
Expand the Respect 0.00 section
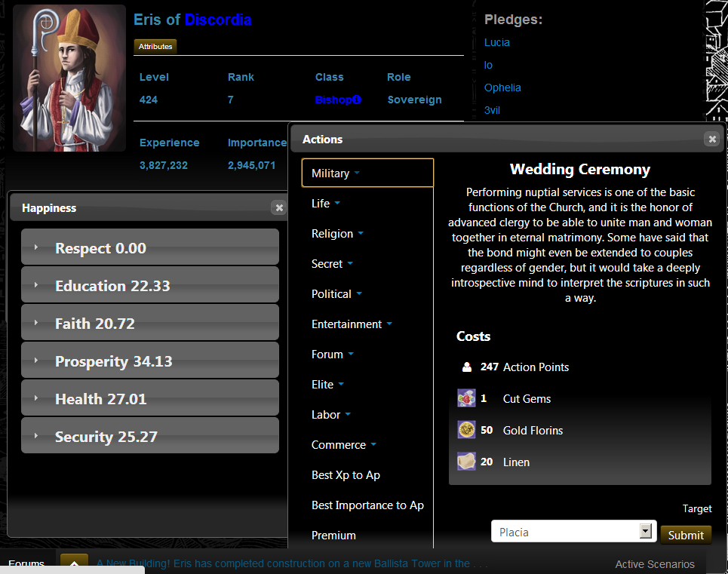pyautogui.click(x=150, y=247)
